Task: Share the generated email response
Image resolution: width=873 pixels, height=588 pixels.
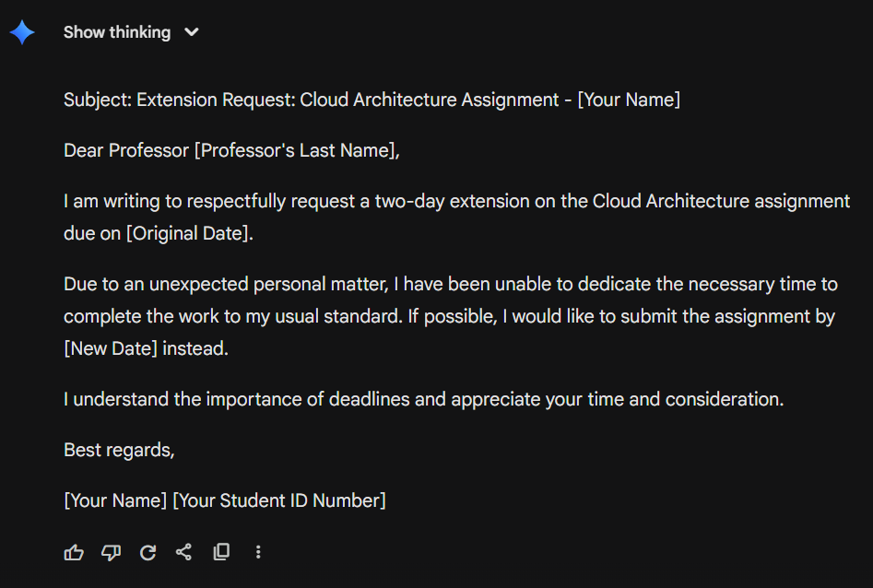Action: pos(184,552)
